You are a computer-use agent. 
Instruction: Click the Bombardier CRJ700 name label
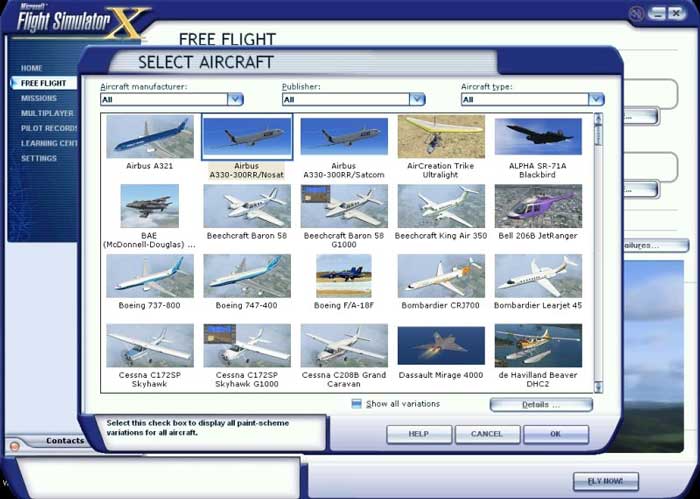(x=441, y=306)
